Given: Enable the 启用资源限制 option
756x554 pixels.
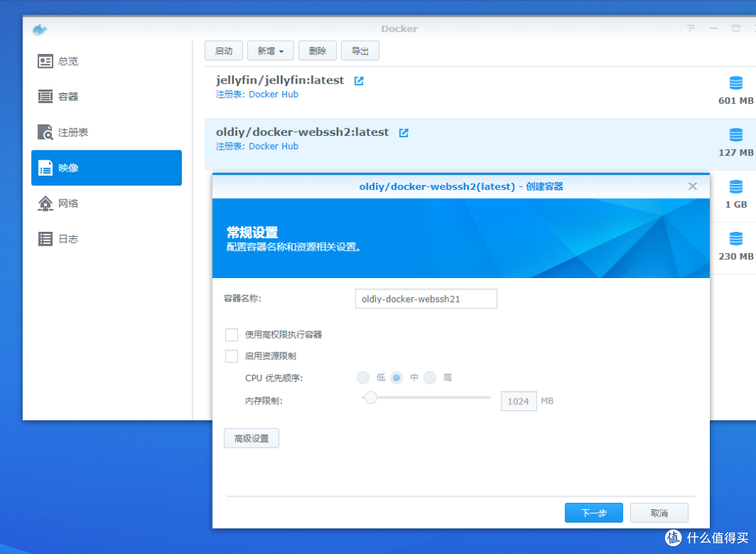Looking at the screenshot, I should [231, 356].
